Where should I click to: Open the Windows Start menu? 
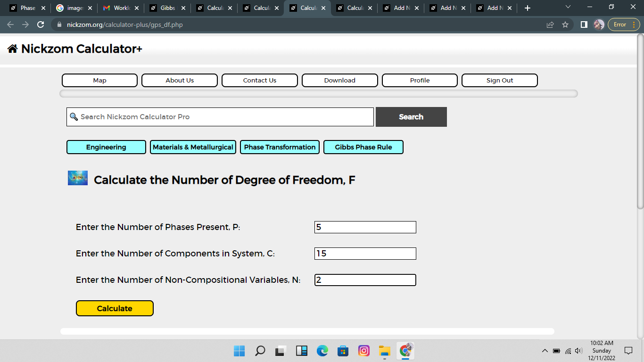[x=239, y=351]
